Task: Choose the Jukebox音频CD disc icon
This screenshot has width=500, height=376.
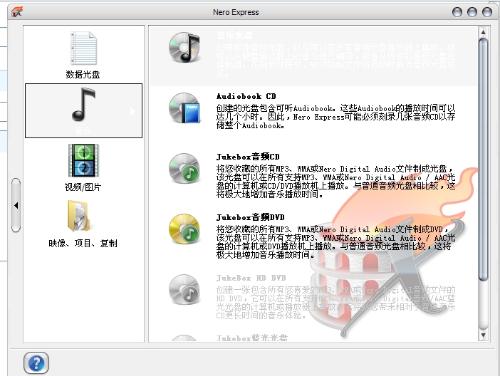Action: (185, 169)
